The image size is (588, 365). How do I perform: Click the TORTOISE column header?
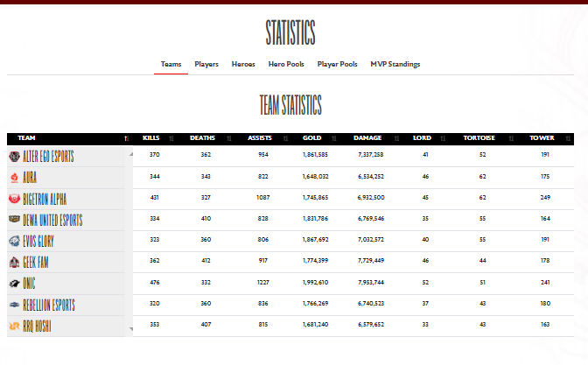(479, 138)
